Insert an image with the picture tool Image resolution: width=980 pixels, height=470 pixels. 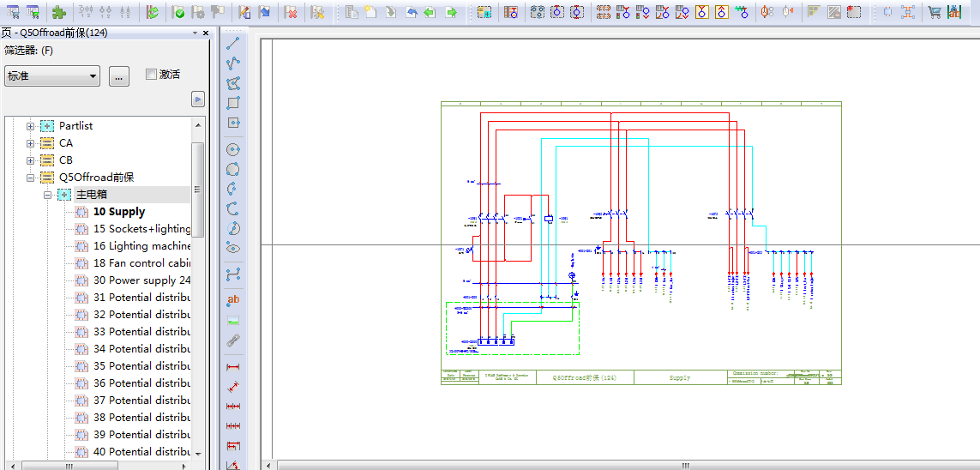point(233,320)
